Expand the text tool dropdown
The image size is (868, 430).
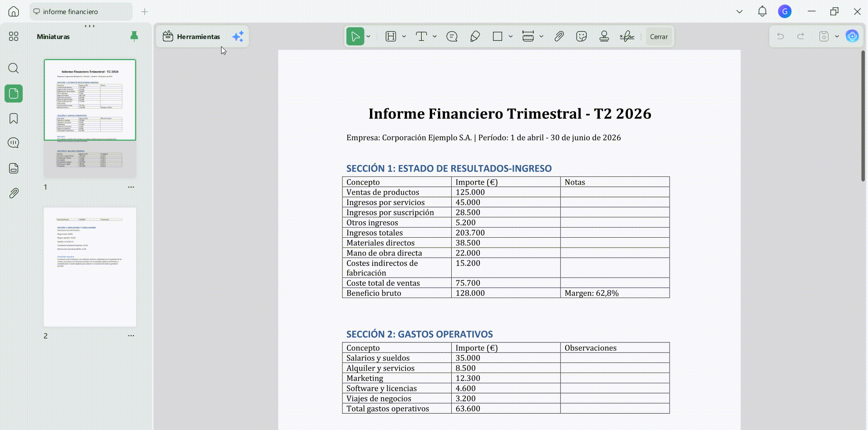click(x=435, y=36)
